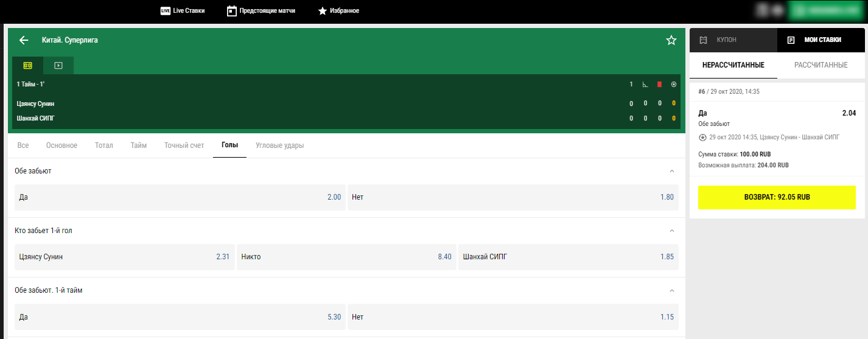Collapse the Кто забьет 1-й гол section

672,231
